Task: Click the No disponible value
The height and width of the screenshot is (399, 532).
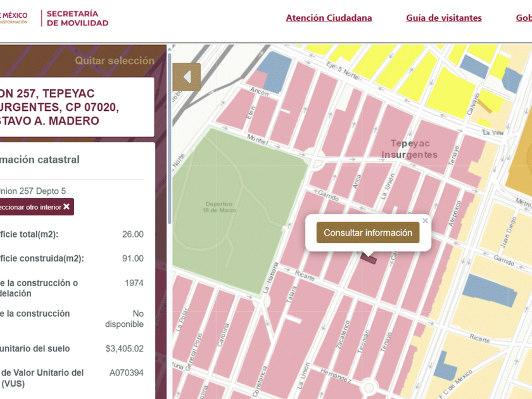Action: (x=125, y=319)
